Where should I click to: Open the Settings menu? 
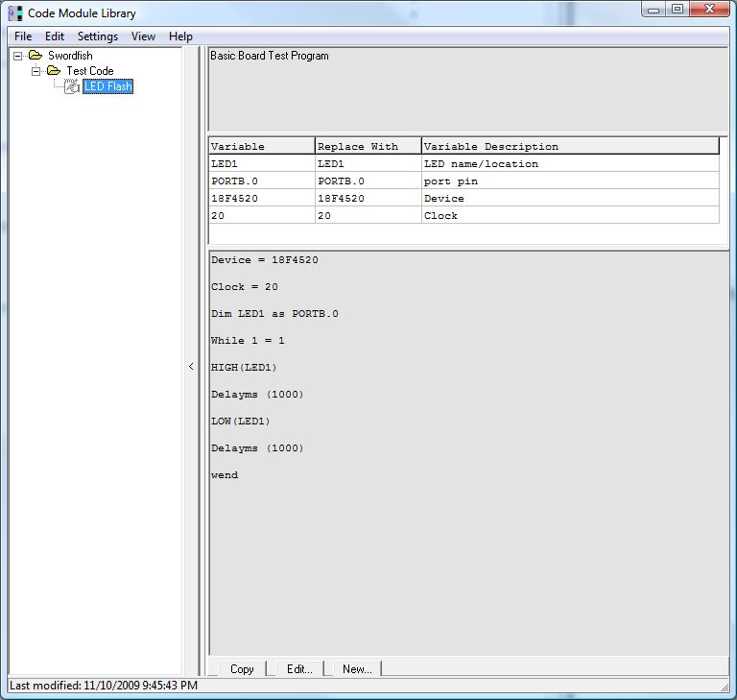(x=98, y=36)
